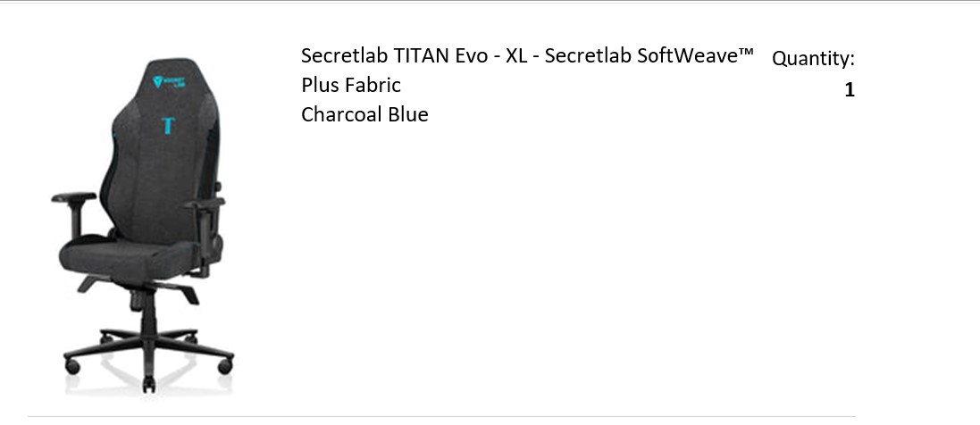Click the "XL" size text in the title
This screenshot has height=425, width=980.
pos(516,55)
